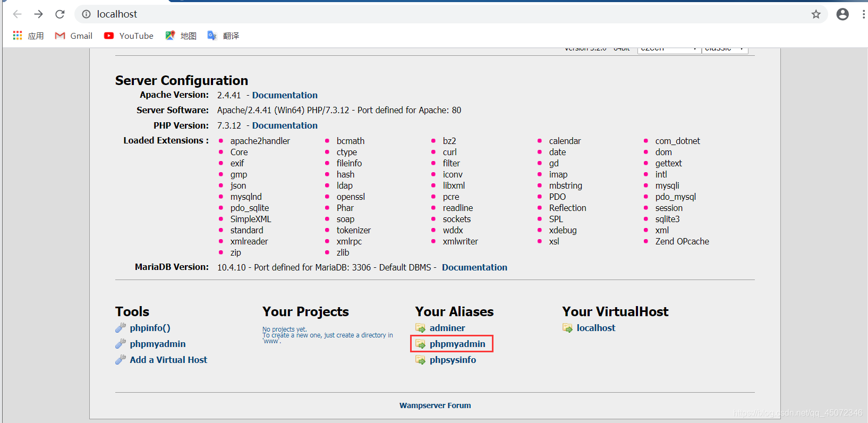
Task: Open the theme dropdown showing classic
Action: coord(725,49)
